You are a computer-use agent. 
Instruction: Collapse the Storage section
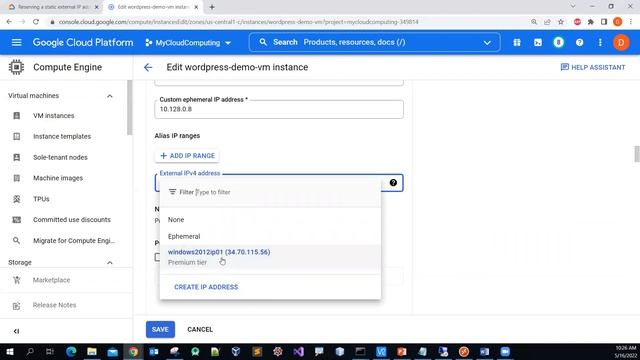point(109,262)
